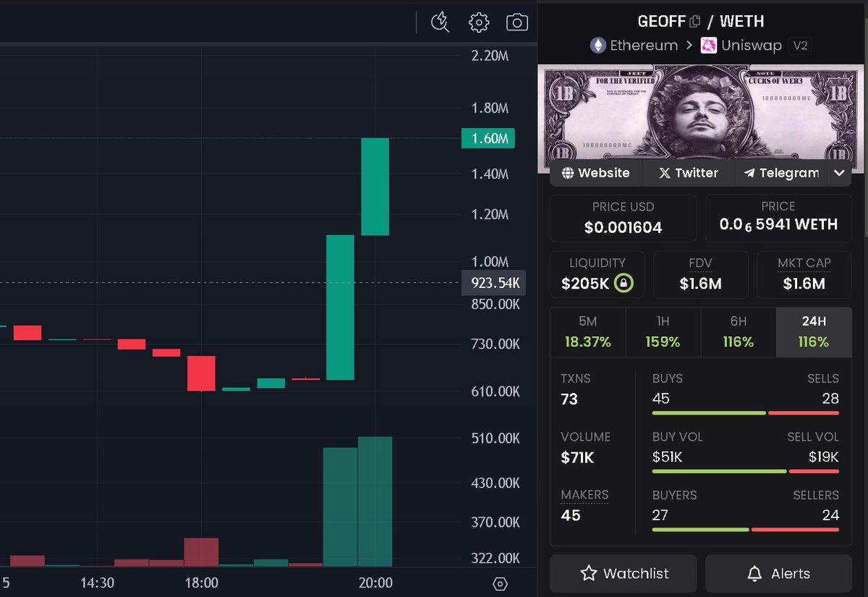Select the 24H timeframe tab
Viewport: 868px width, 597px height.
pos(814,332)
